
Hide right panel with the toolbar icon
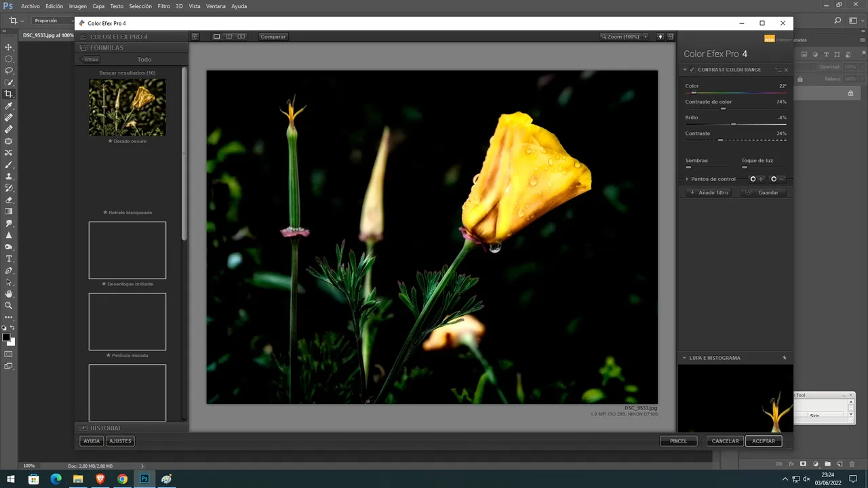[671, 37]
